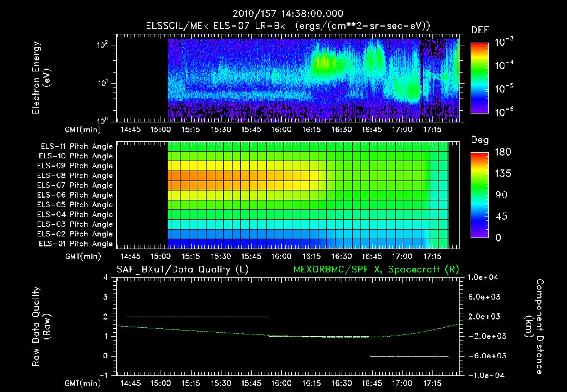The image size is (567, 392).
Task: Click the Deg pitch angle color bar
Action: (480, 195)
